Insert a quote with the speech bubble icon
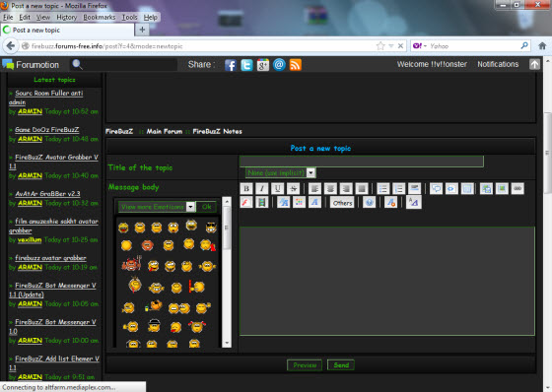Image resolution: width=552 pixels, height=392 pixels. pos(436,188)
